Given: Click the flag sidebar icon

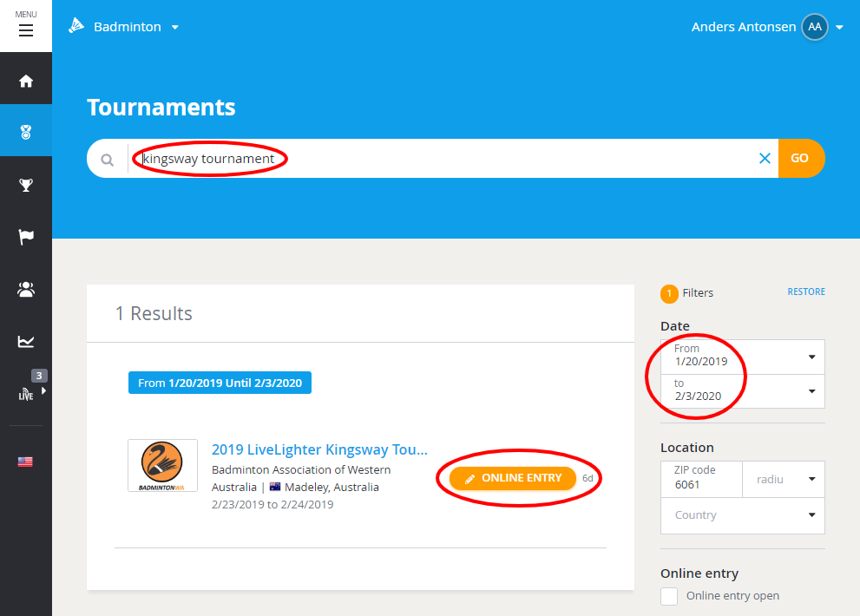Looking at the screenshot, I should [x=26, y=237].
